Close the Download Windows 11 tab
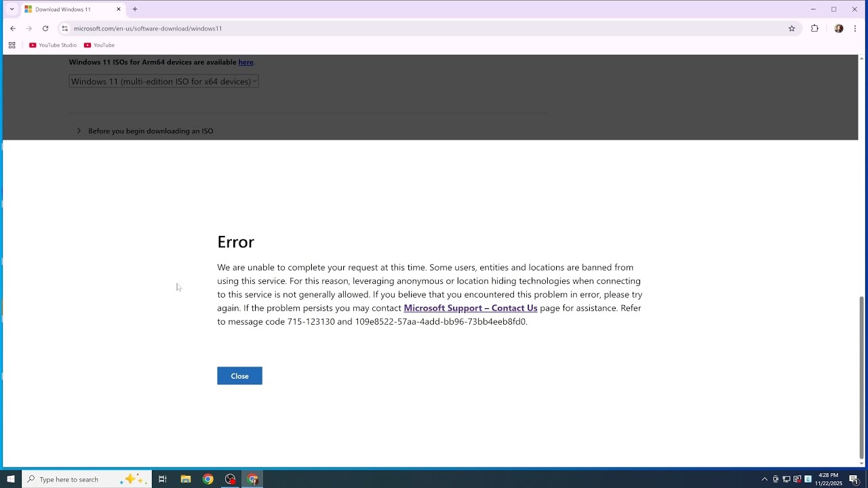The image size is (868, 488). [x=119, y=9]
